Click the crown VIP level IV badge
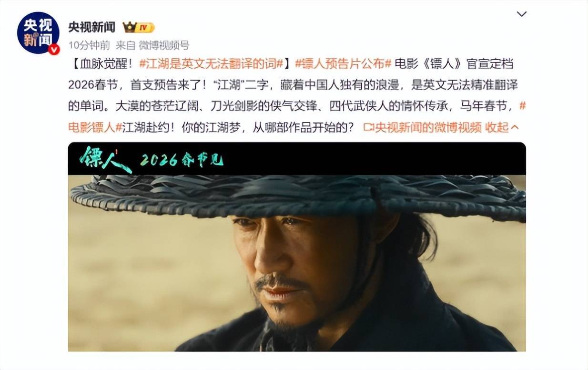This screenshot has height=370, width=588. point(138,27)
